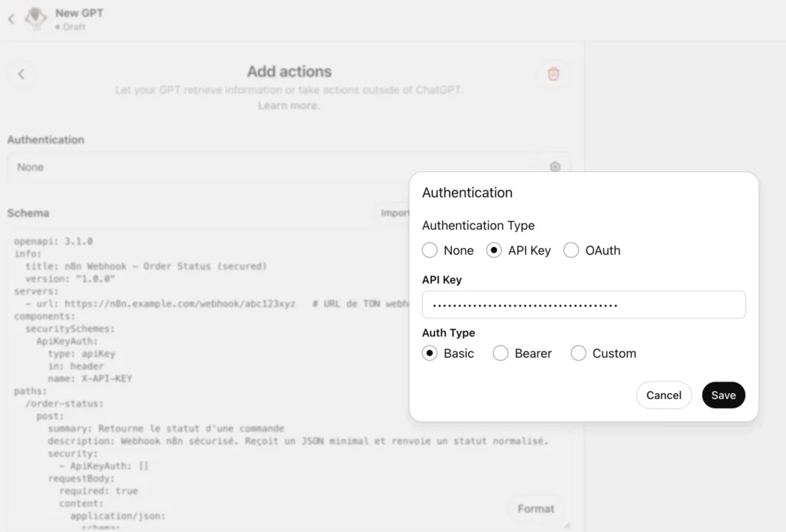Choose the API Key authentication type
This screenshot has width=786, height=532.
(x=494, y=250)
